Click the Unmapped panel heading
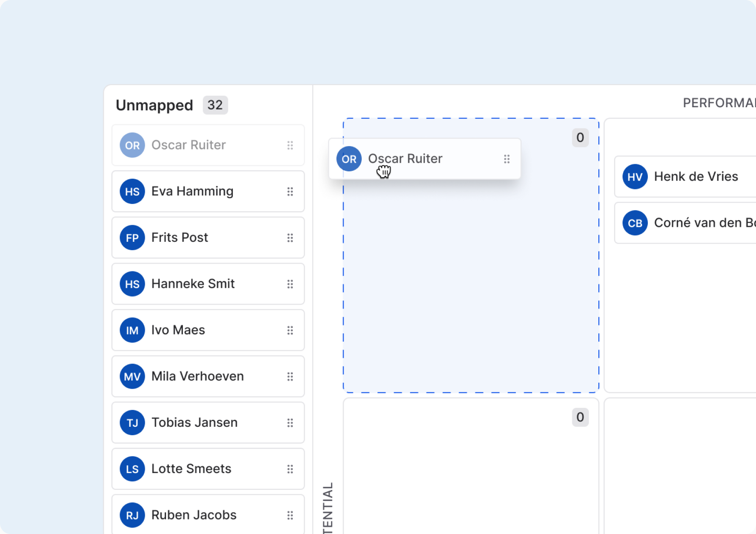 pyautogui.click(x=155, y=105)
